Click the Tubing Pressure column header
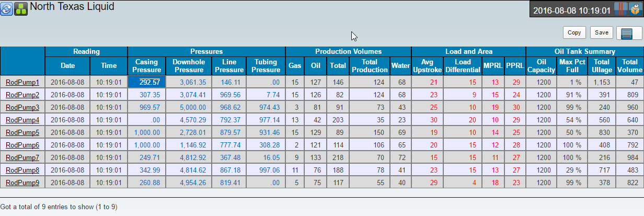Image resolution: width=644 pixels, height=216 pixels. point(266,66)
